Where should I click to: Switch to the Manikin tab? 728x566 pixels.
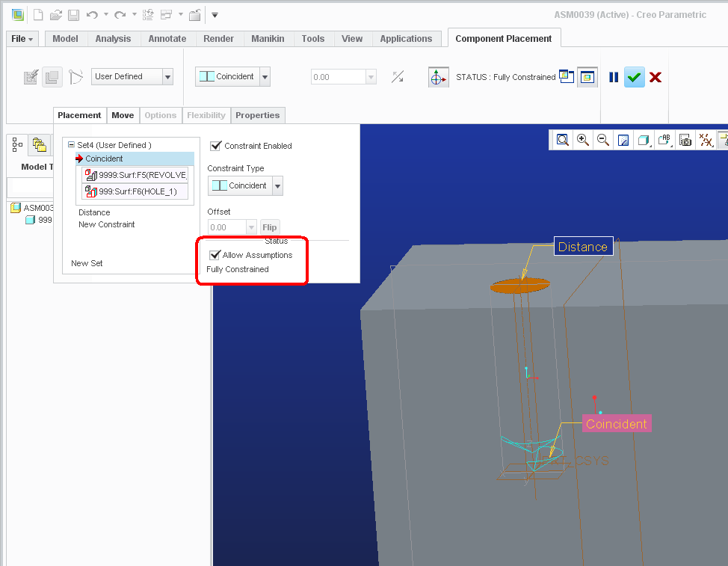(x=268, y=39)
